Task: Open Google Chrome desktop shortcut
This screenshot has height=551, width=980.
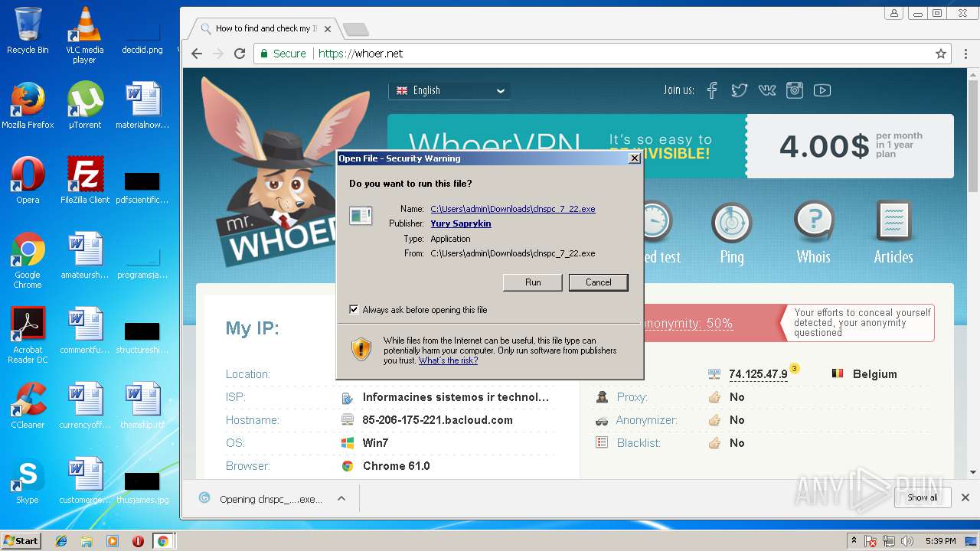Action: 28,260
